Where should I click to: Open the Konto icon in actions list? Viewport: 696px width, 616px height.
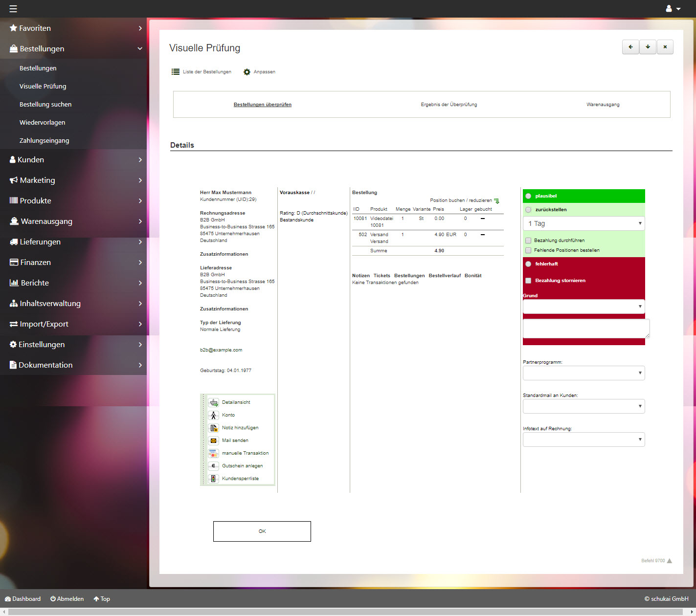pos(213,415)
